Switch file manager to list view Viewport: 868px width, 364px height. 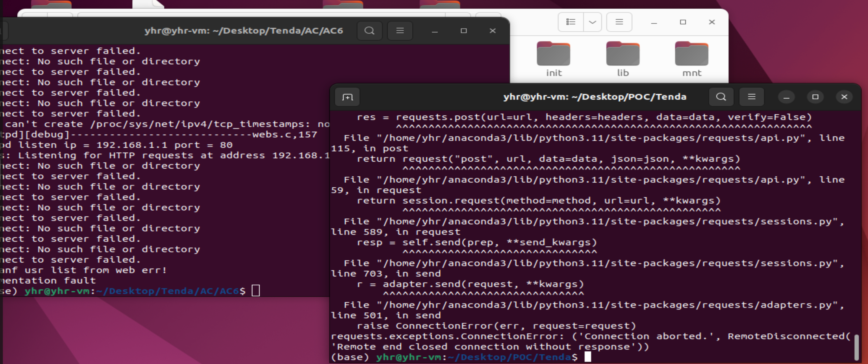[570, 22]
